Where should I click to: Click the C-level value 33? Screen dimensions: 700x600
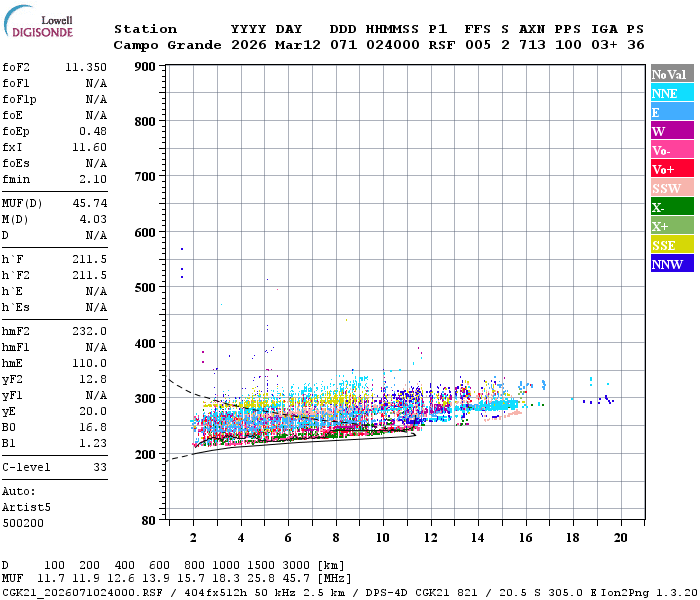pyautogui.click(x=100, y=467)
